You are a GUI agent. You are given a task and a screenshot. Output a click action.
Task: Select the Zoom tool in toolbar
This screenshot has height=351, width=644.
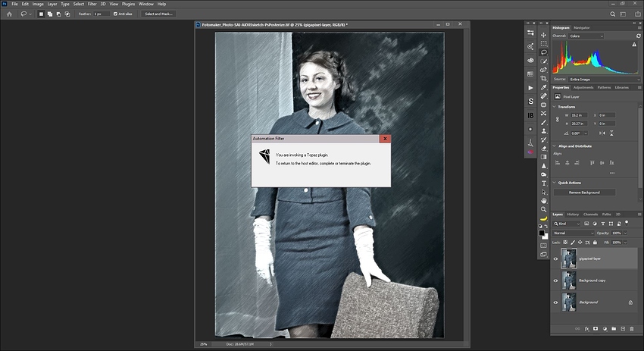544,209
